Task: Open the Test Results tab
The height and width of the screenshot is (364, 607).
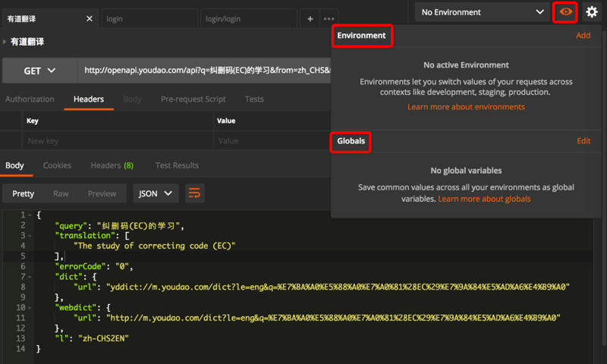Action: pos(177,165)
